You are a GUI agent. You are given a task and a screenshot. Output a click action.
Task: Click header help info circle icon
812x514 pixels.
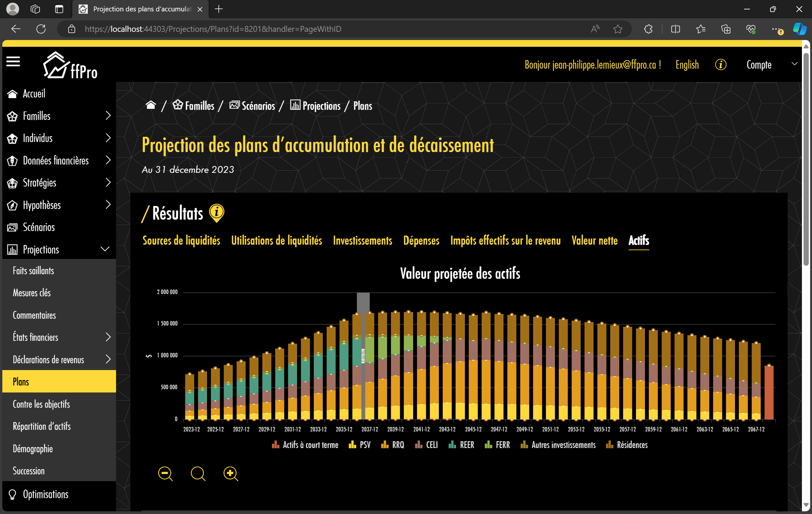720,64
